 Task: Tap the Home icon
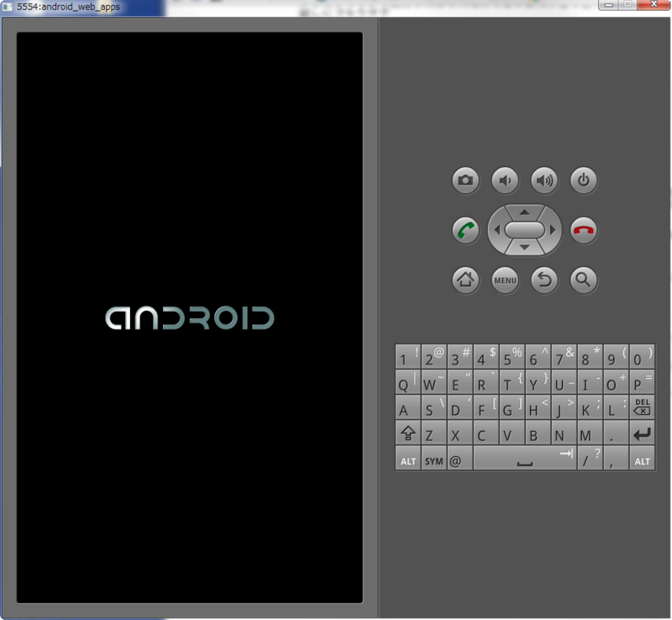coord(465,281)
